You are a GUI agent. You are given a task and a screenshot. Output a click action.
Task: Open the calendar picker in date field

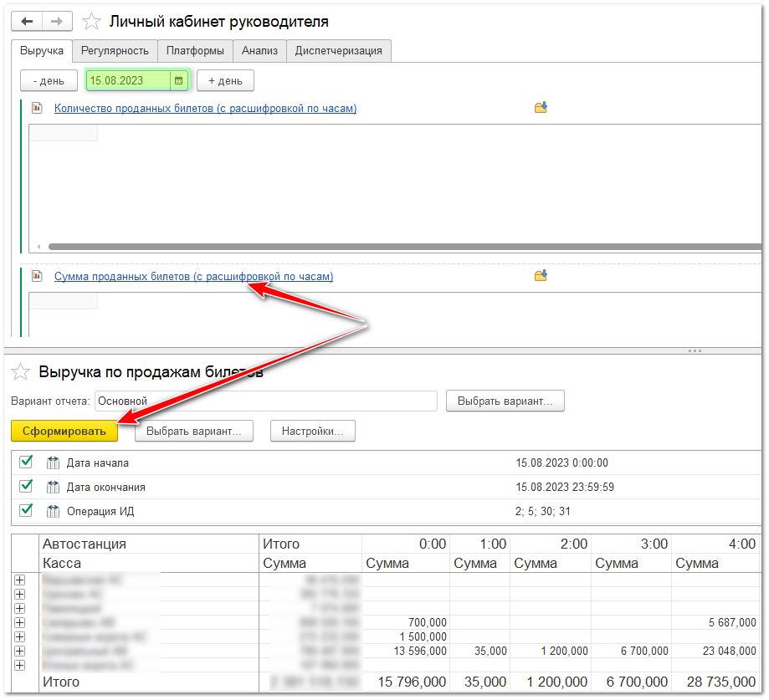point(178,80)
